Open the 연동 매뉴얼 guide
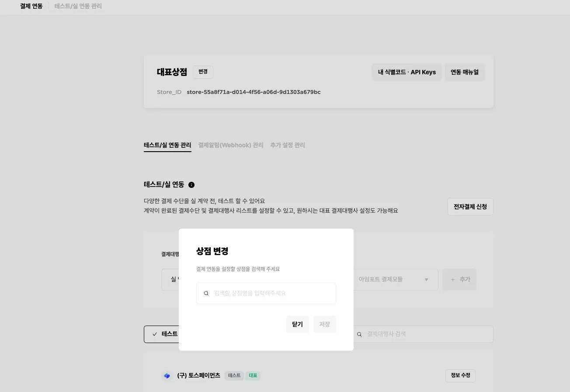 tap(464, 72)
